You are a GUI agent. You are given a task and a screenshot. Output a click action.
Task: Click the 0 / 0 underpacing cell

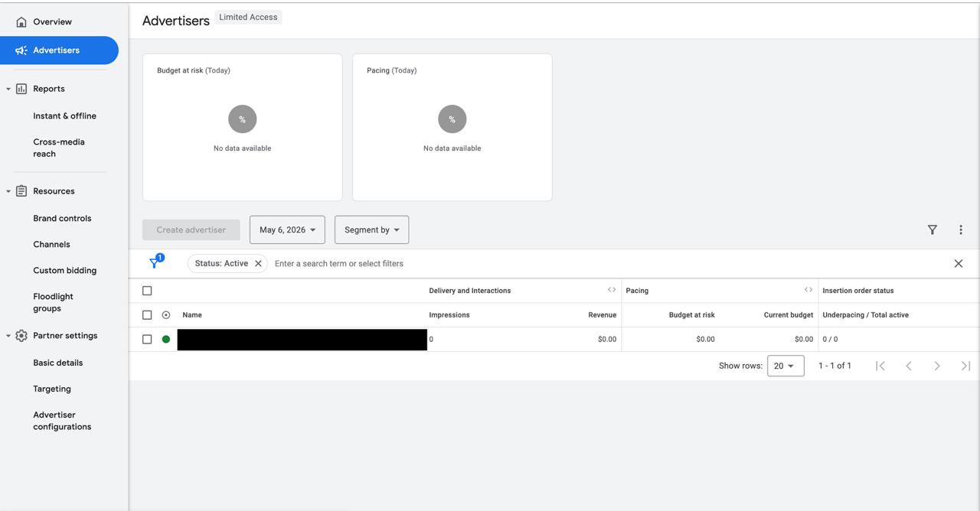click(x=830, y=339)
